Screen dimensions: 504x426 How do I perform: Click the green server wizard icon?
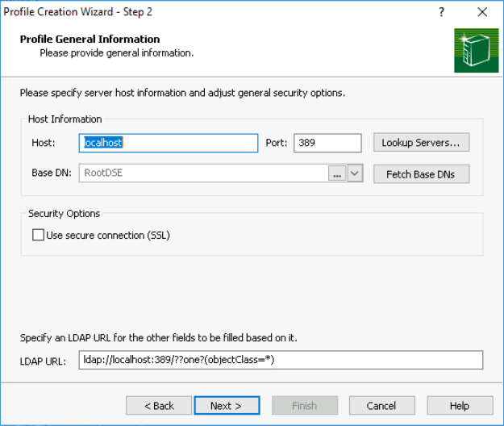coord(476,51)
